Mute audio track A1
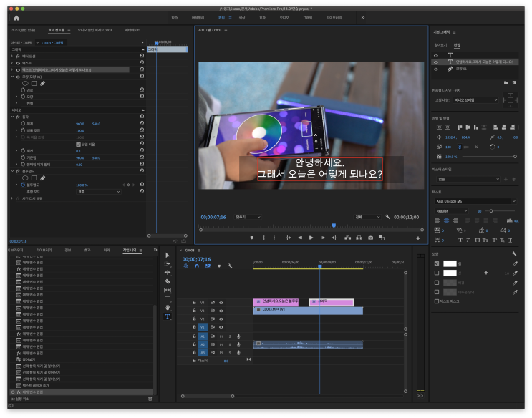Image resolution: width=532 pixels, height=418 pixels. tap(221, 336)
